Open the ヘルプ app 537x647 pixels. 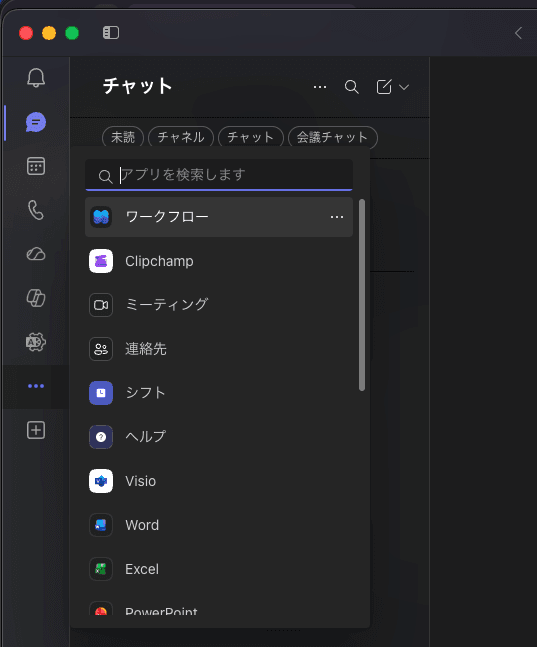click(219, 437)
